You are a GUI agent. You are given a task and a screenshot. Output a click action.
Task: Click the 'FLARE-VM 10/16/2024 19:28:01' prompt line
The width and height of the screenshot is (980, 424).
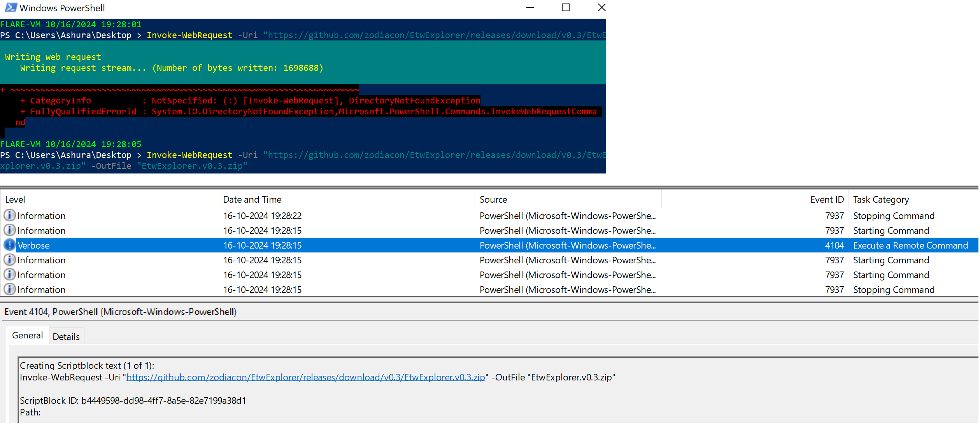pyautogui.click(x=71, y=25)
